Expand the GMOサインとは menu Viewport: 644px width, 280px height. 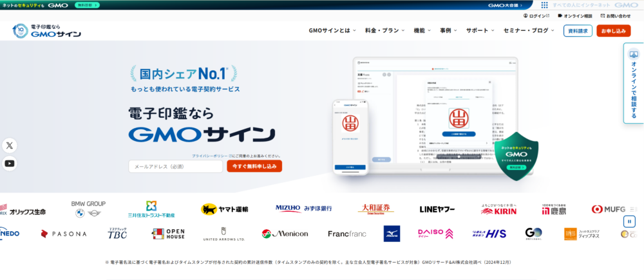(x=332, y=30)
